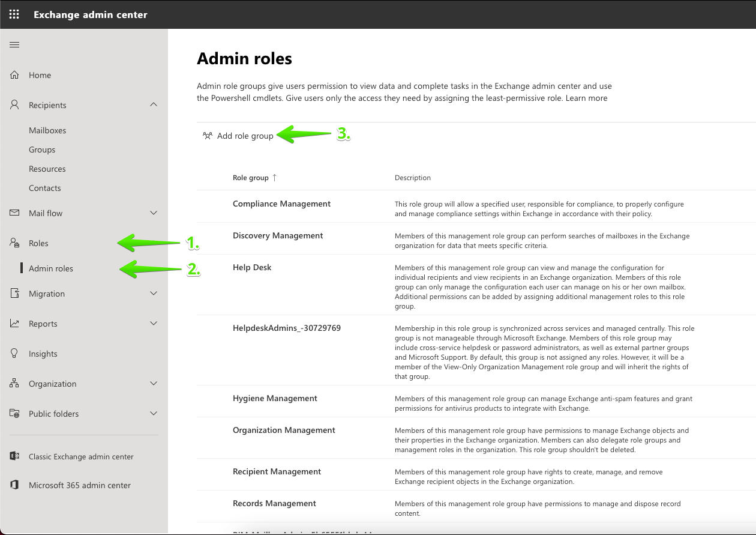Click the Classic Exchange admin center icon
Image resolution: width=756 pixels, height=535 pixels.
point(15,456)
